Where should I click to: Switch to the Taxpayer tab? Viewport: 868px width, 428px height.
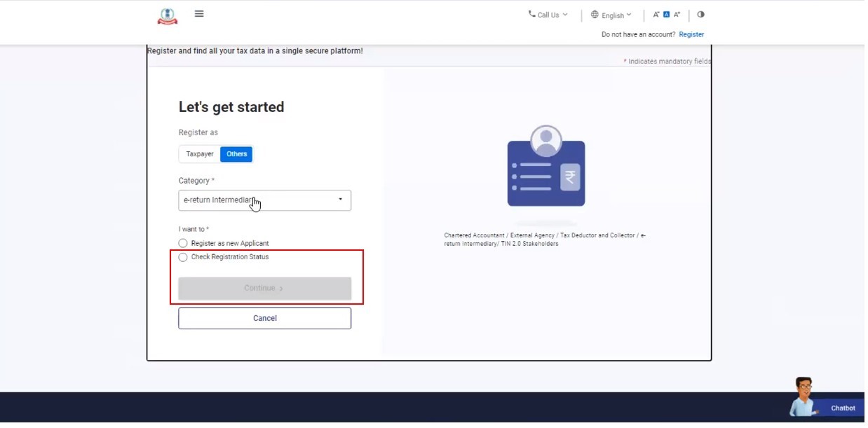pos(200,154)
